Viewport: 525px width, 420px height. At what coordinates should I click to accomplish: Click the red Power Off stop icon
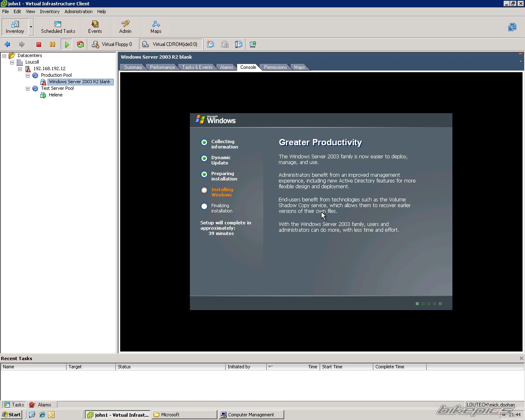[x=39, y=44]
